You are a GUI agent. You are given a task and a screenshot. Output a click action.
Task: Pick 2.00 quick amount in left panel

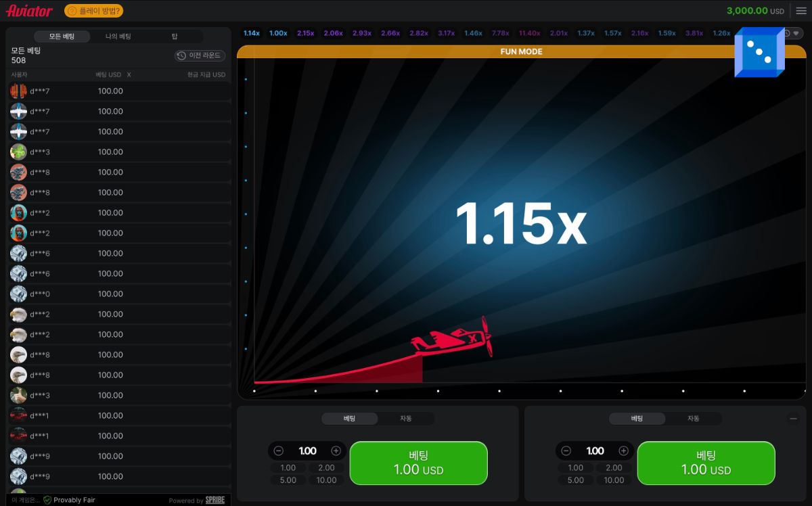[x=326, y=467]
